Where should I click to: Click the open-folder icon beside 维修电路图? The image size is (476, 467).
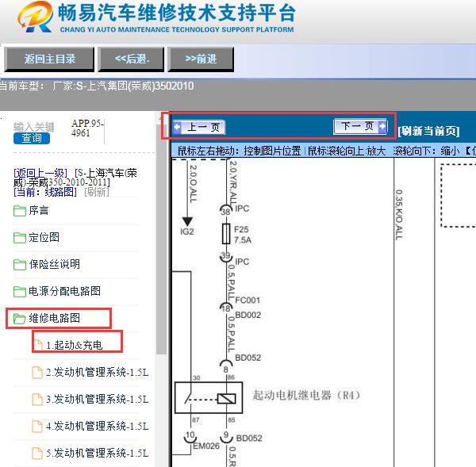pos(19,319)
